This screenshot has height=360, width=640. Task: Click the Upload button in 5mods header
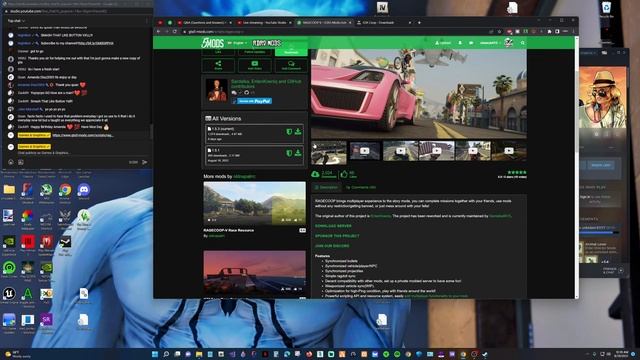[x=443, y=42]
